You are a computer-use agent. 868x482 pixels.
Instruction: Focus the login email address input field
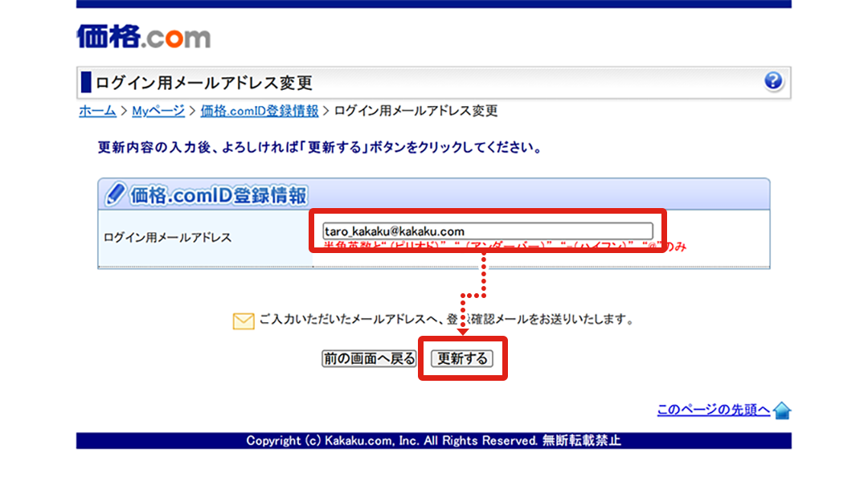[488, 231]
